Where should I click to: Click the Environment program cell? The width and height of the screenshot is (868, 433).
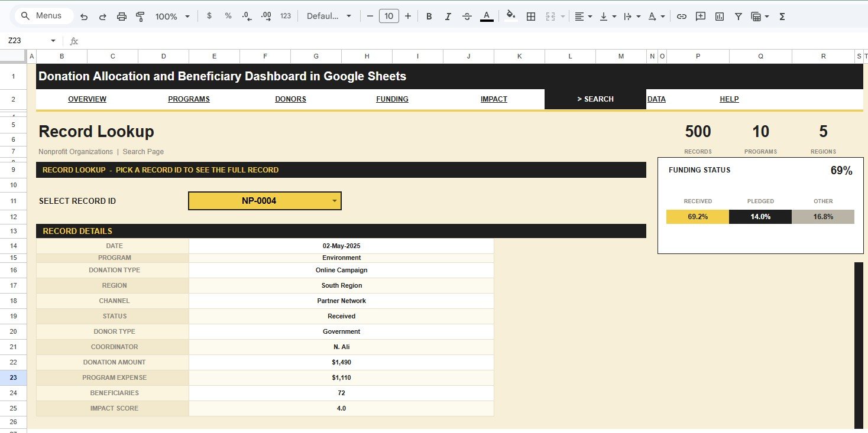(341, 258)
